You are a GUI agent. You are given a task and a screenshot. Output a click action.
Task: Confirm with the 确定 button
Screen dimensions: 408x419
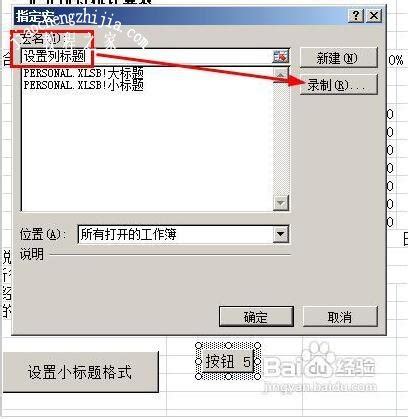click(256, 317)
